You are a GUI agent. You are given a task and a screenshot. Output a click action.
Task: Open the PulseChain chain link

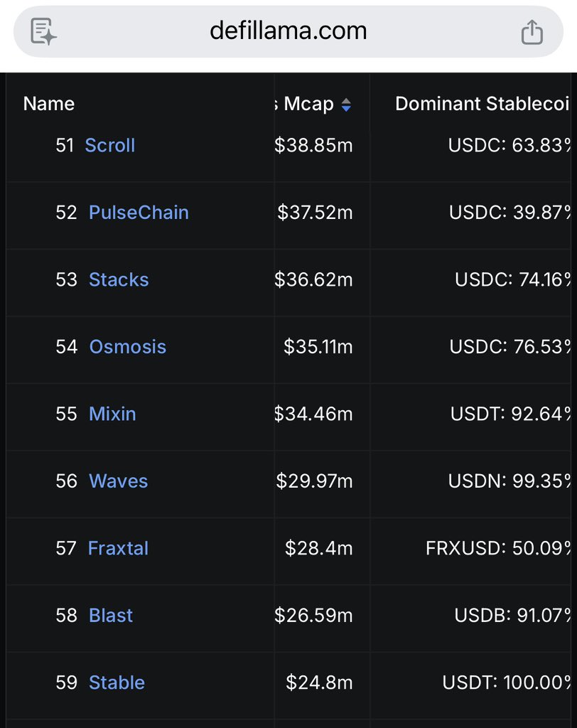pos(139,213)
